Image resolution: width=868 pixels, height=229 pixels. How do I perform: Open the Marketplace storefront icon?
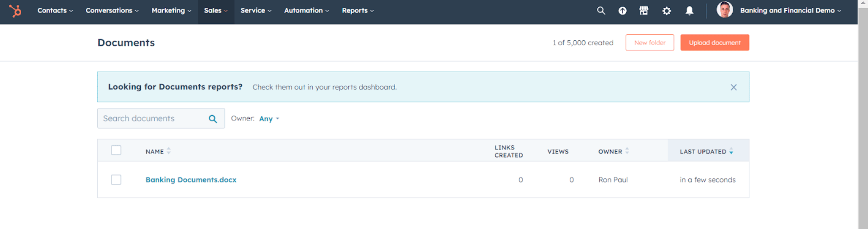pyautogui.click(x=644, y=10)
